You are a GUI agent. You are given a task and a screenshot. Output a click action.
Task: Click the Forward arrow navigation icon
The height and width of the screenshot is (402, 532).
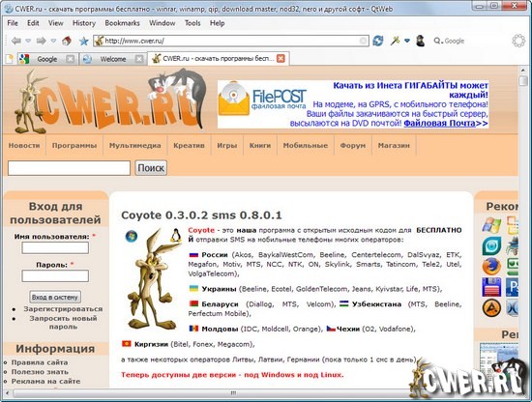pyautogui.click(x=41, y=41)
